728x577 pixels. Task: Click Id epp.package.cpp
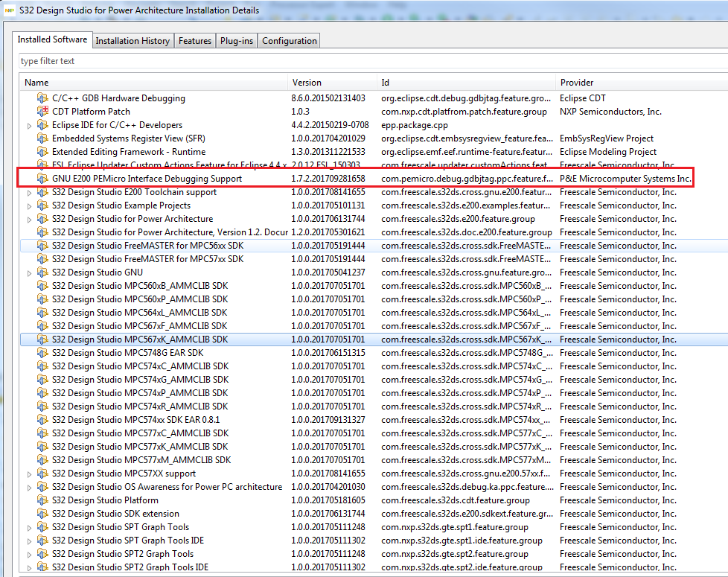pyautogui.click(x=415, y=125)
